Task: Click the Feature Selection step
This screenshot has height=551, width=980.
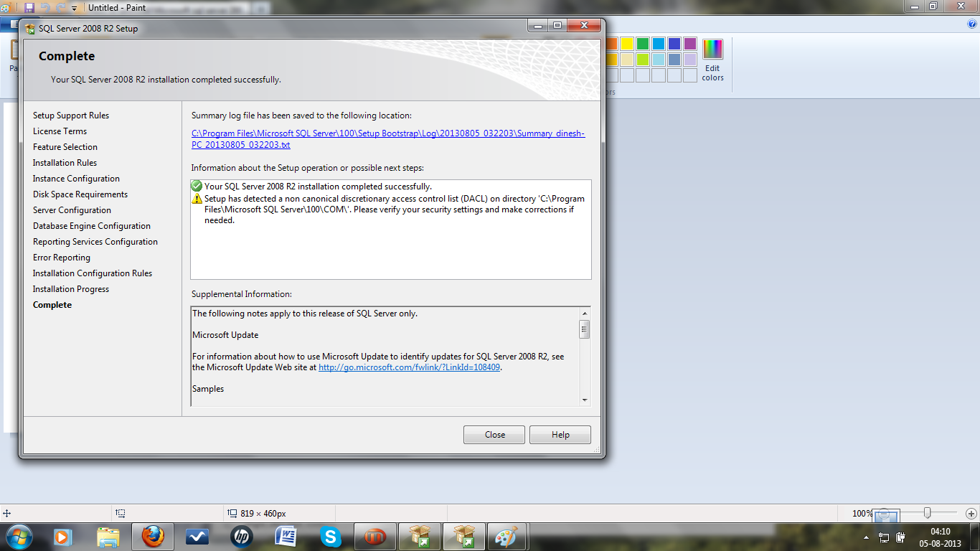Action: (65, 147)
